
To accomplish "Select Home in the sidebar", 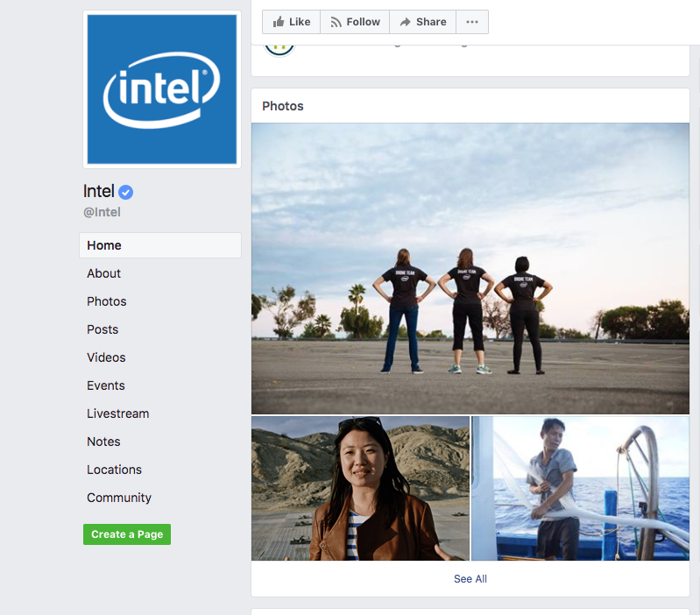I will click(x=104, y=245).
